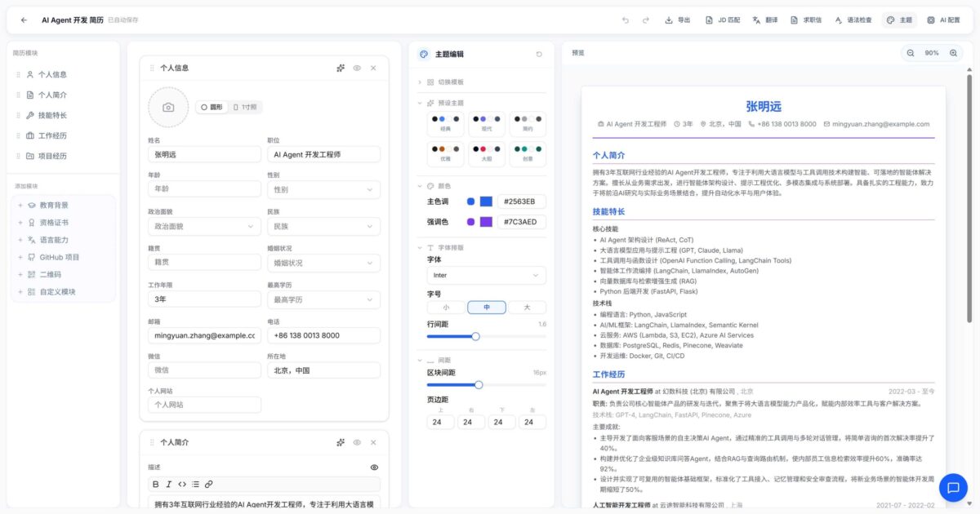Set font size to 小

[446, 308]
